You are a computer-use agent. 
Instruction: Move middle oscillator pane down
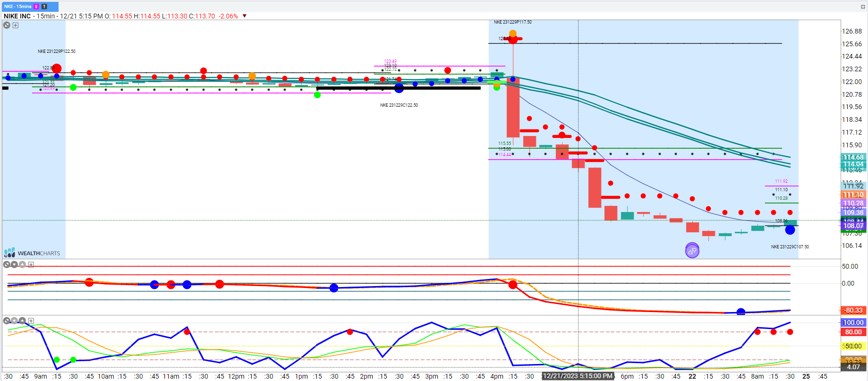point(14,264)
